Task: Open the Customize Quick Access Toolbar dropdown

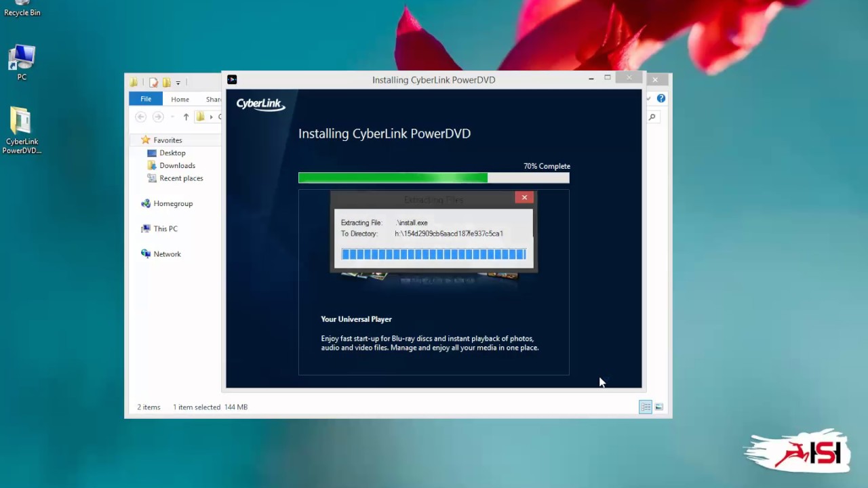Action: coord(178,83)
